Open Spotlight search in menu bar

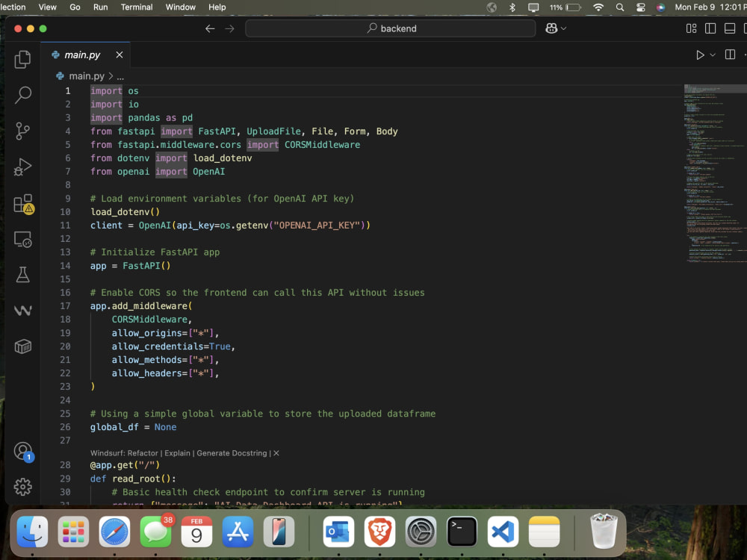tap(619, 7)
